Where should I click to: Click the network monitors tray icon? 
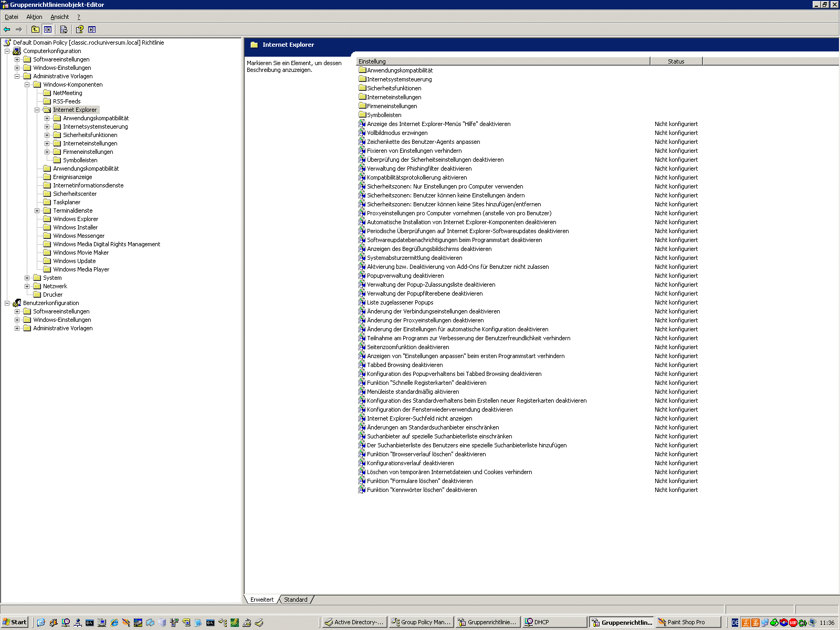click(765, 623)
